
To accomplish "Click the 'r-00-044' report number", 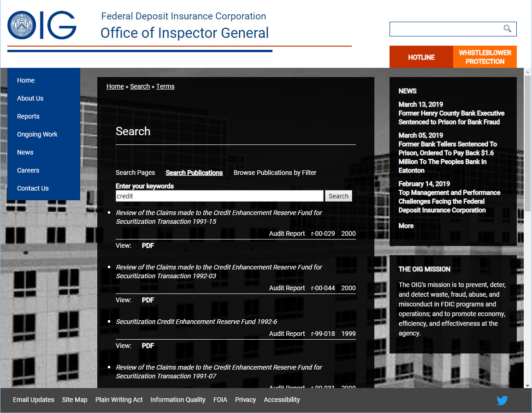I will (323, 288).
